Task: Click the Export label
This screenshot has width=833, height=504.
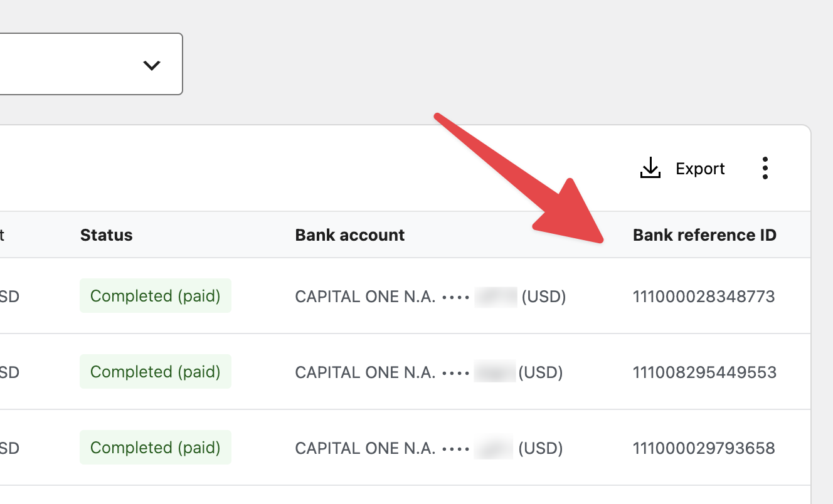Action: 699,168
